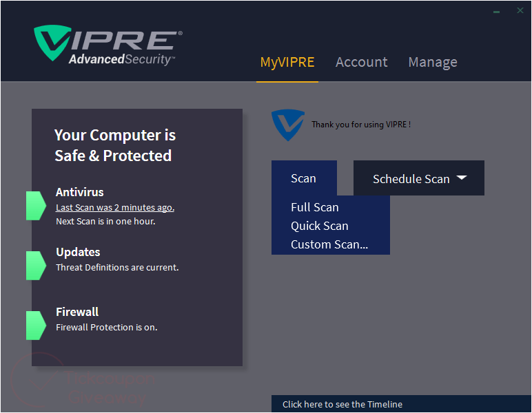
Task: Open the Account tab
Action: 361,62
